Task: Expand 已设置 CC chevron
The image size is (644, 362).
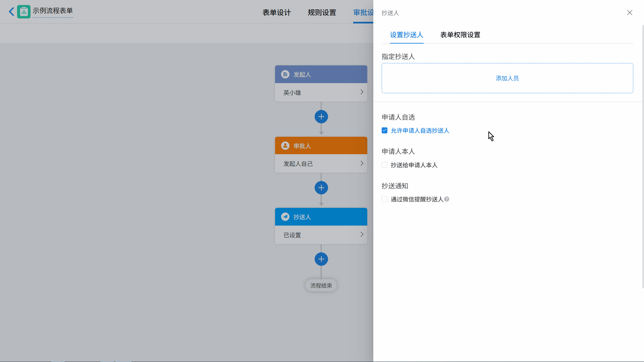Action: 362,235
